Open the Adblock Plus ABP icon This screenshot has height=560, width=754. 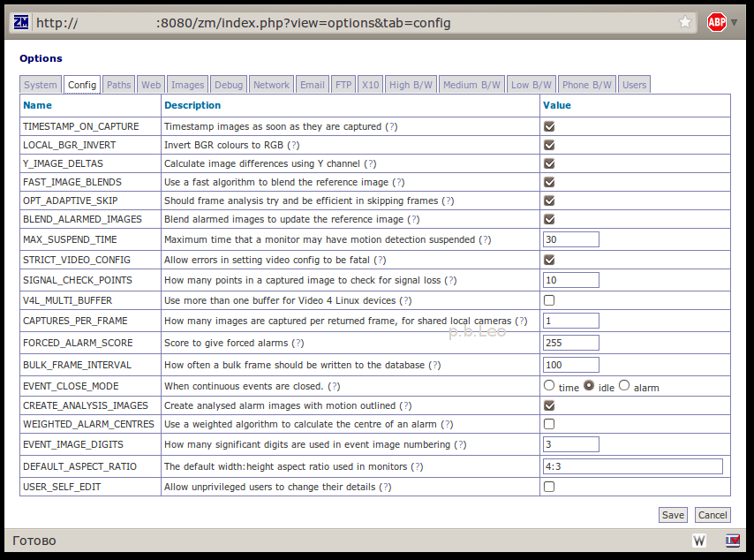(717, 22)
